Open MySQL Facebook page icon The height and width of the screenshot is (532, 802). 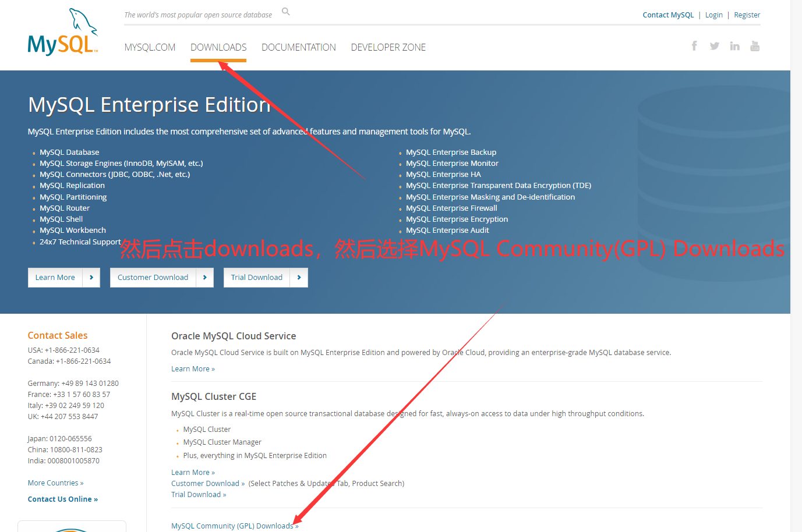(x=694, y=46)
